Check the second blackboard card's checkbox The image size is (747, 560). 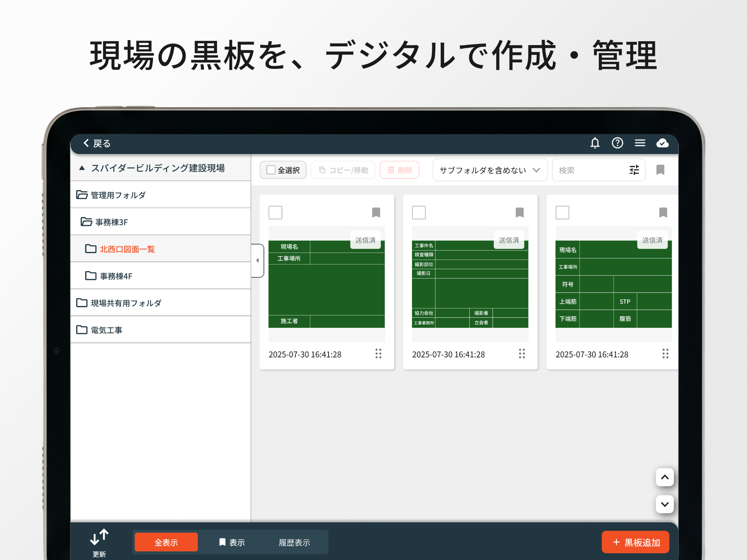click(419, 213)
